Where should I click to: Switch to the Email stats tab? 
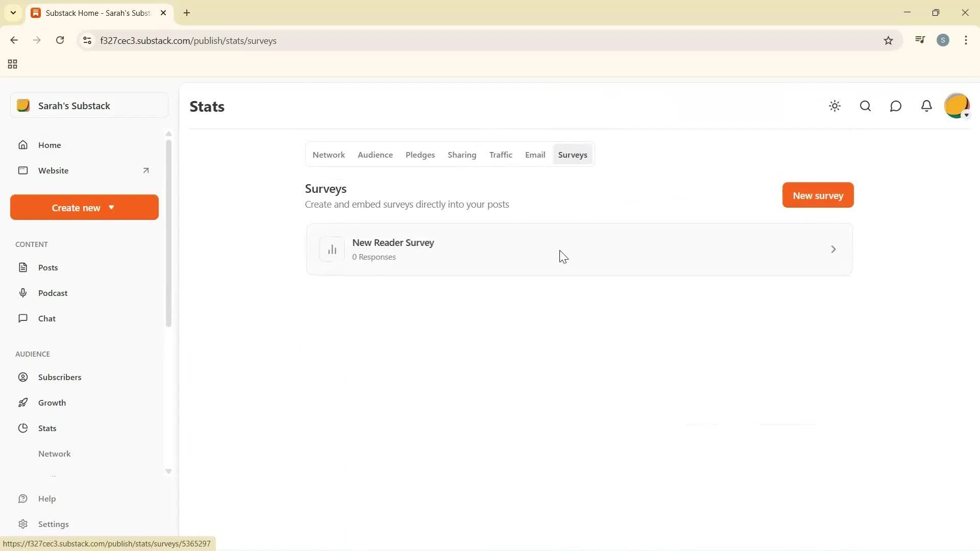534,155
